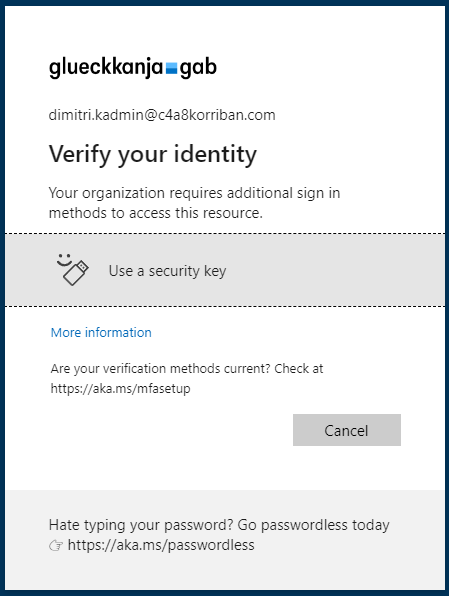
Task: Click "Your organization requires additional sign in" text
Action: coord(194,193)
